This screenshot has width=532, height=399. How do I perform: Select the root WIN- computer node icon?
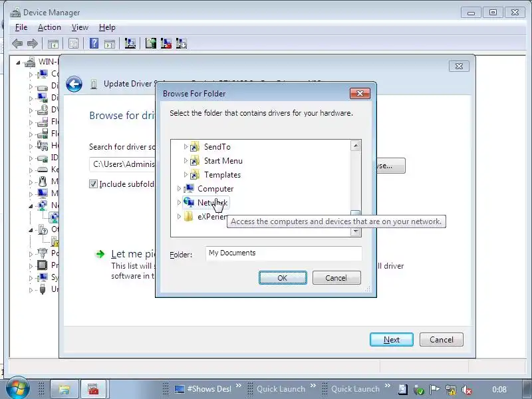coord(30,62)
